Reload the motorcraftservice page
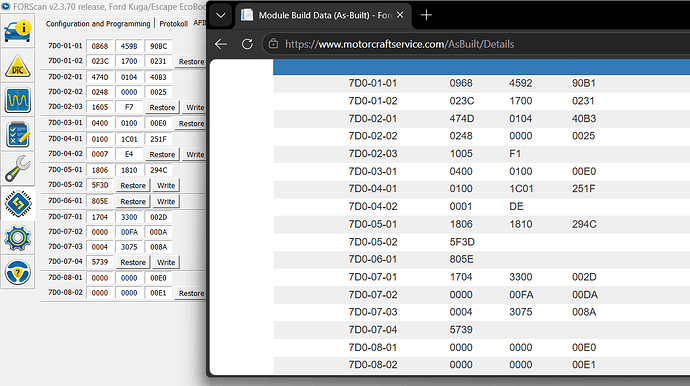The width and height of the screenshot is (690, 386). [247, 44]
